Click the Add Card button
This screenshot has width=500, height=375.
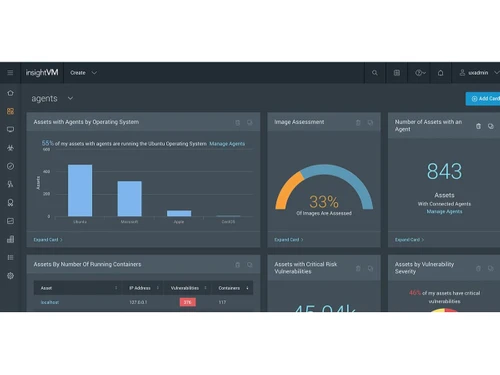(x=483, y=99)
